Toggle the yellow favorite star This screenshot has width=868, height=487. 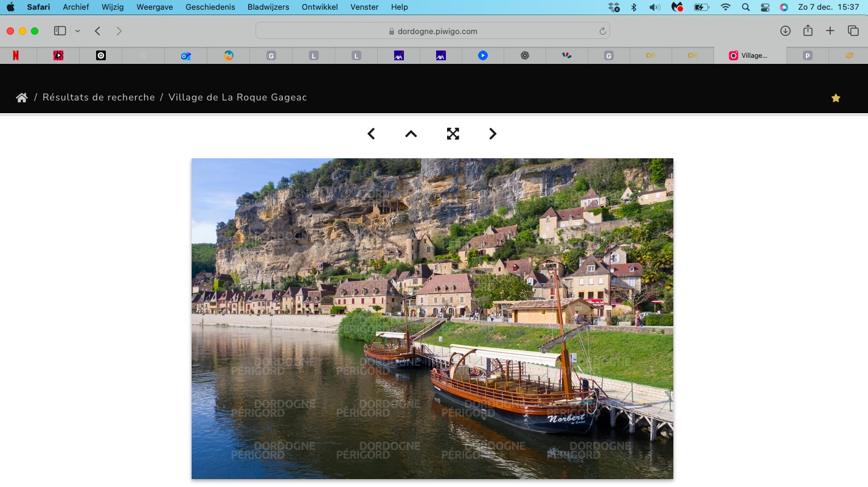click(836, 98)
